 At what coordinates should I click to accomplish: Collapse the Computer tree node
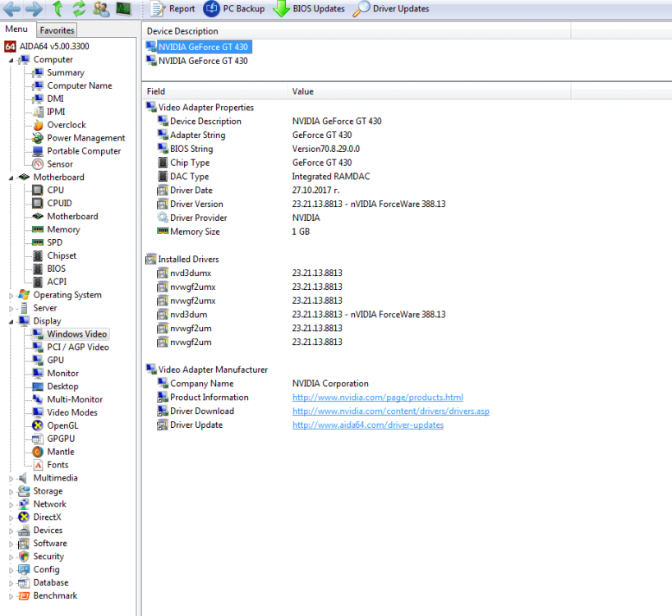pyautogui.click(x=12, y=60)
